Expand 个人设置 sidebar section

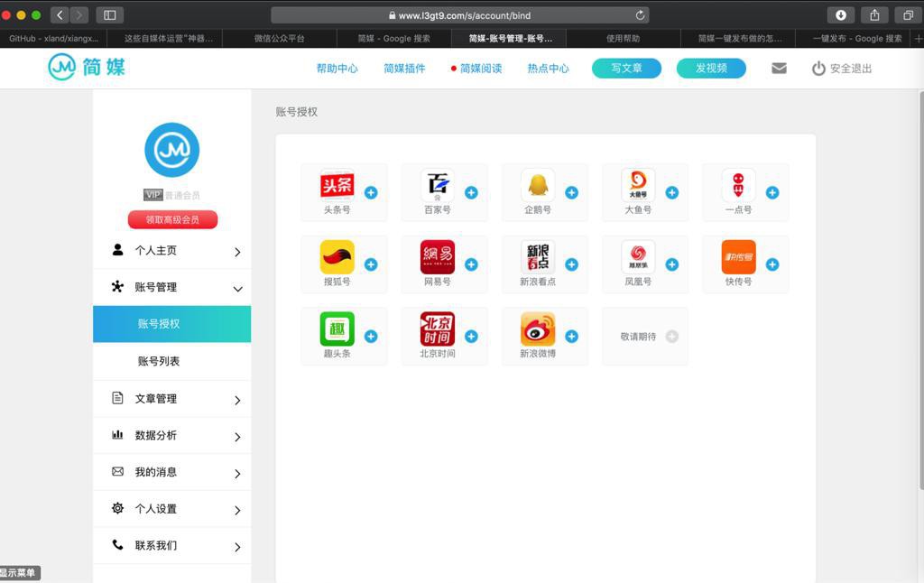click(172, 509)
